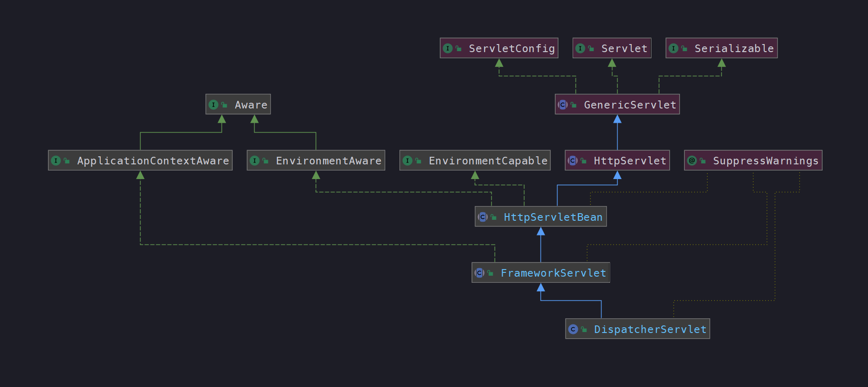Select the GenericServlet node label
The height and width of the screenshot is (387, 868).
(x=630, y=105)
